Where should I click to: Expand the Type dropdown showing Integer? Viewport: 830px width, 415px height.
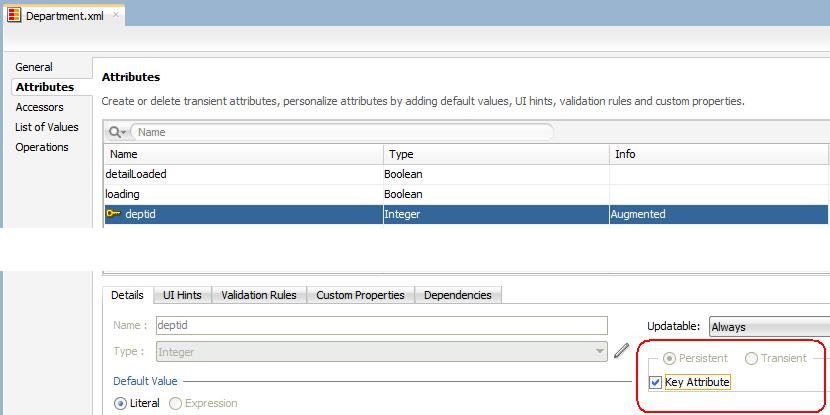pos(382,351)
